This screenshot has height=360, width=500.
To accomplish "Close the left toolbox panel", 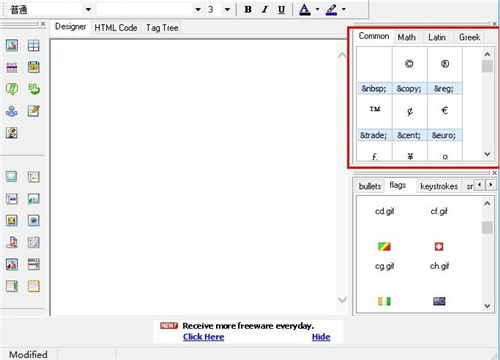I will [x=43, y=24].
